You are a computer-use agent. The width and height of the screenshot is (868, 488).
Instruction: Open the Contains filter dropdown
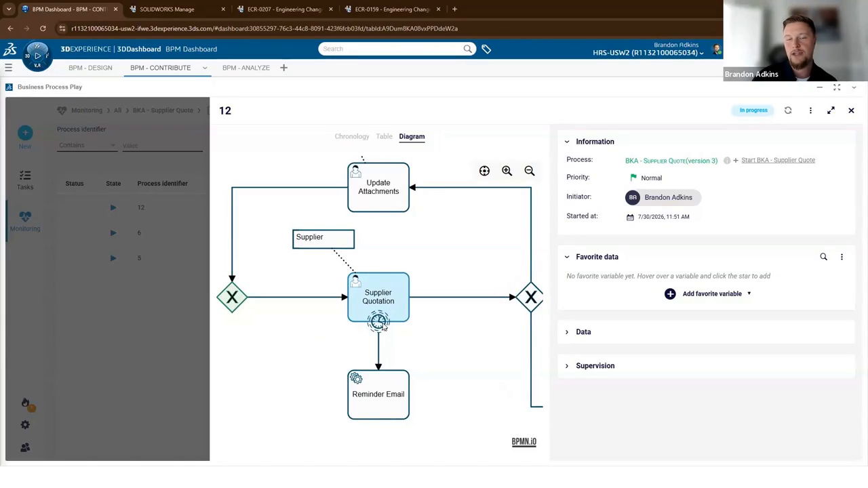(87, 145)
